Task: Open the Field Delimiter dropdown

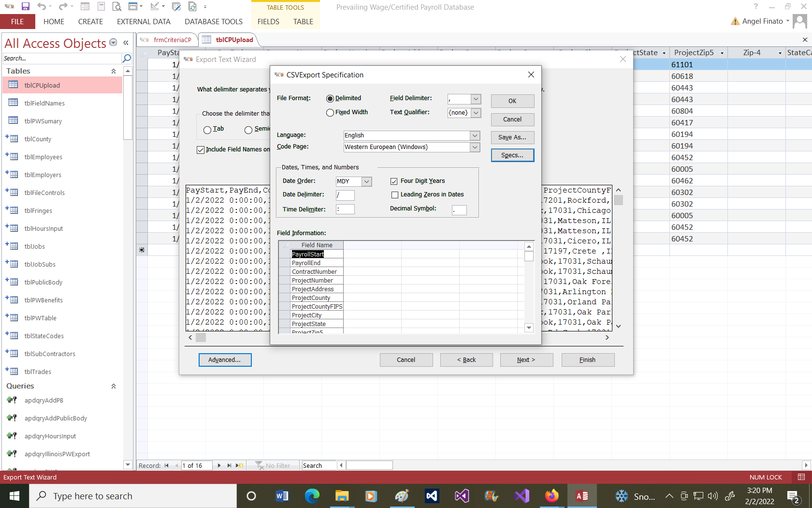Action: [476, 99]
